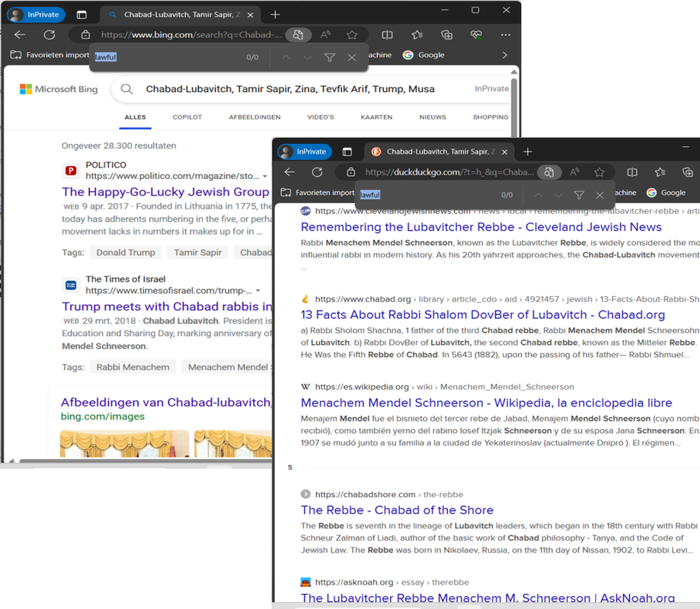The image size is (700, 609).
Task: Open Remembering the Lubavitcher Rebe Cleveland result
Action: click(x=481, y=227)
